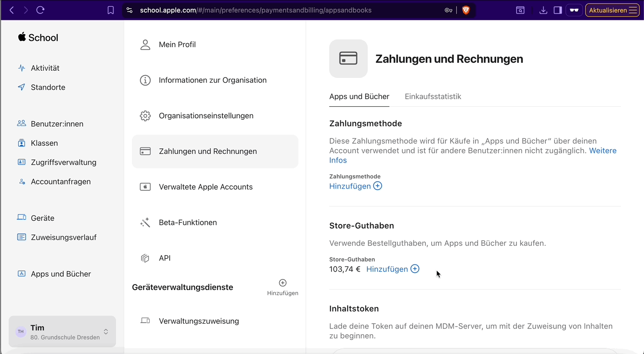The image size is (644, 354).
Task: Click the Zugriffsverwaltung ID card icon
Action: click(21, 162)
